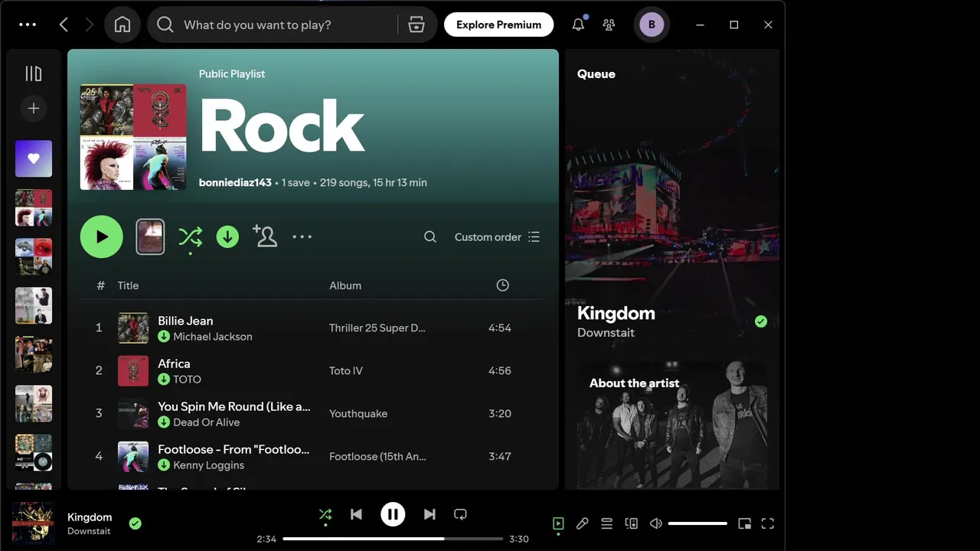Click the search magnifier icon in top bar
This screenshot has width=980, height=551.
(165, 24)
